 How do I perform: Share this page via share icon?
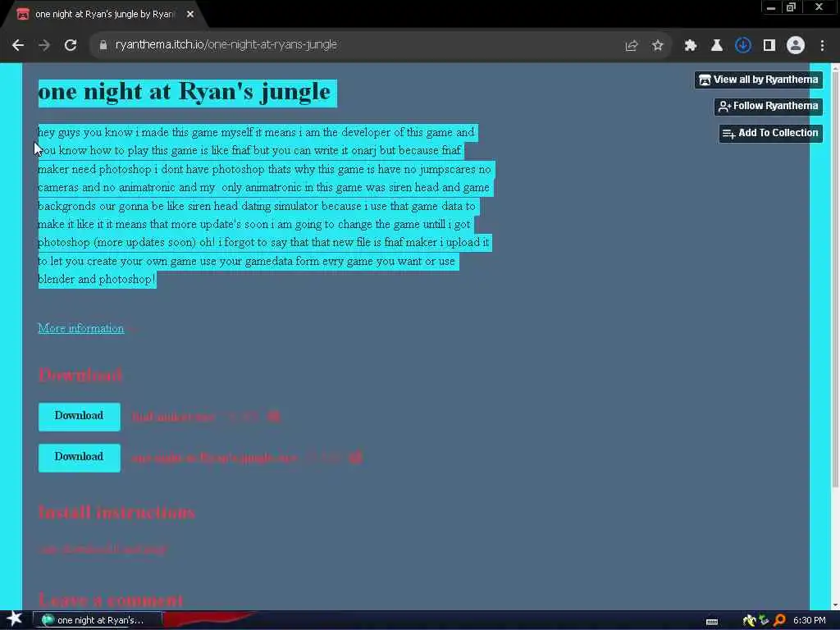631,46
